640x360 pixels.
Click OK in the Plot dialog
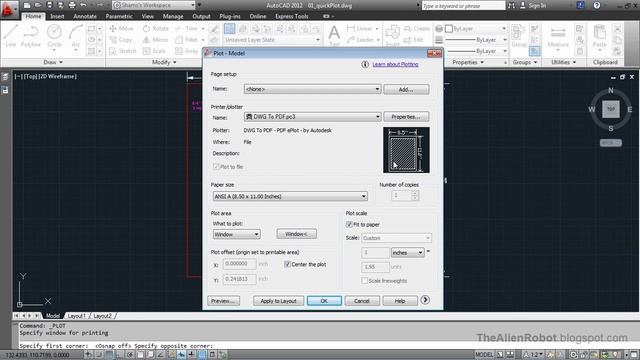pyautogui.click(x=324, y=301)
